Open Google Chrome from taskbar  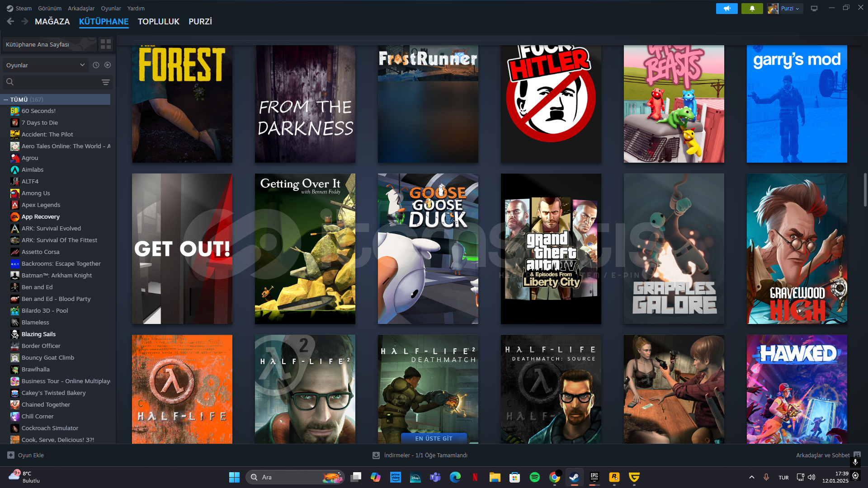coord(555,477)
